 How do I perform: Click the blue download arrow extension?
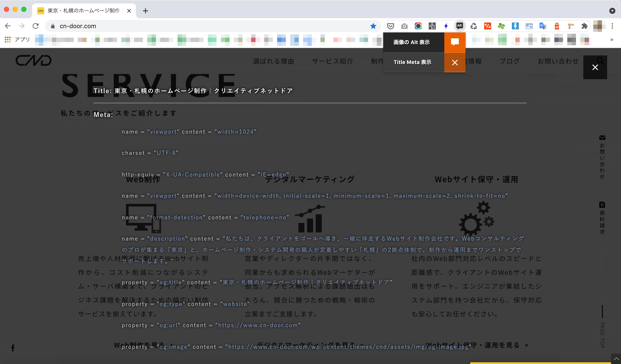pyautogui.click(x=515, y=26)
